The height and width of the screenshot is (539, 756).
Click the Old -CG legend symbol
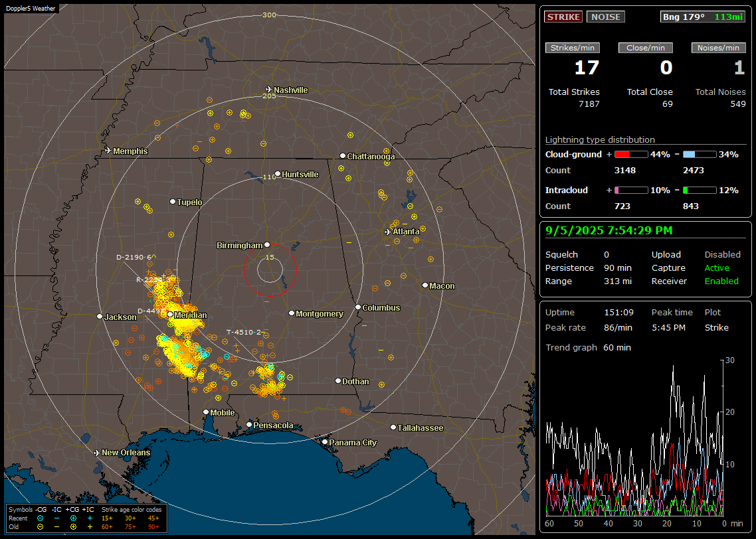point(40,527)
